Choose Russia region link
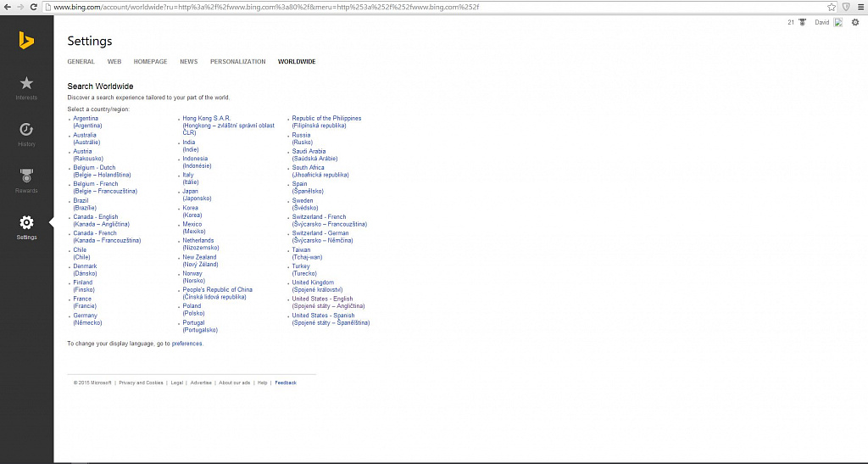 302,138
